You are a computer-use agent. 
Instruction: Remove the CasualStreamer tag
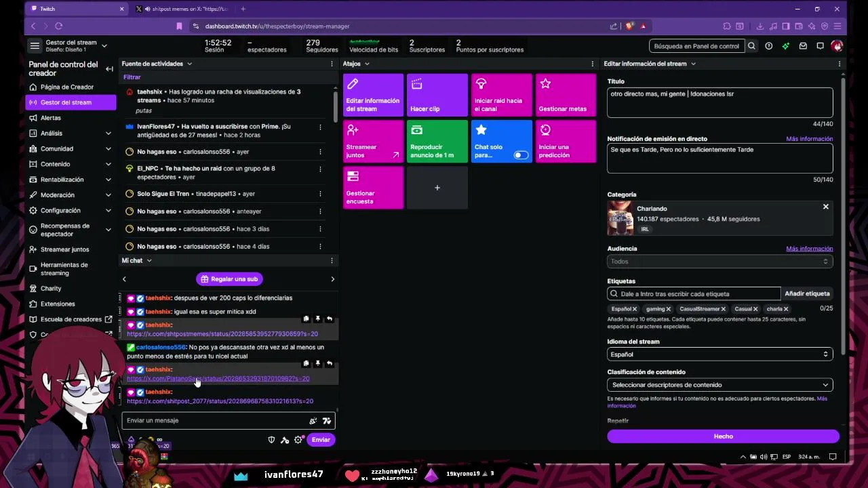point(723,309)
